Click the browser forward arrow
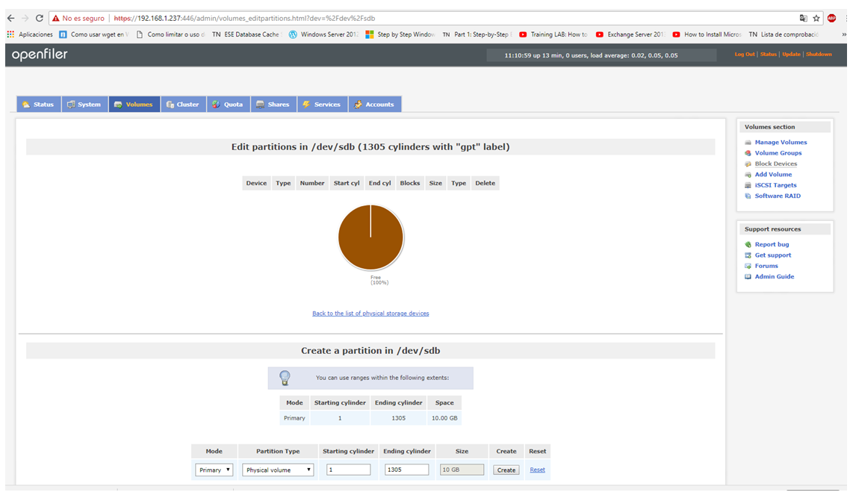This screenshot has height=504, width=853. pyautogui.click(x=25, y=18)
